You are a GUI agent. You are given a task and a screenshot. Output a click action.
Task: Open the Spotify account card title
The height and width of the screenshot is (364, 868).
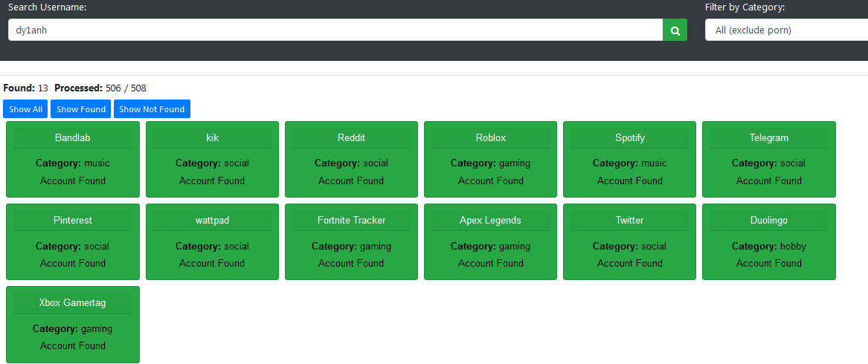click(x=630, y=137)
